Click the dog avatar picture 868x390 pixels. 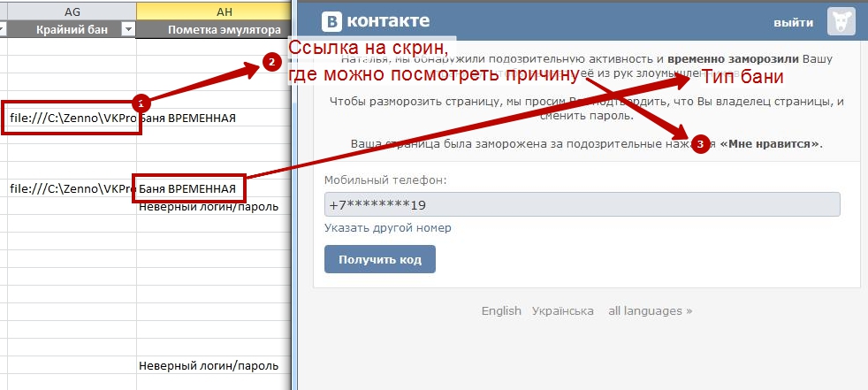[x=841, y=21]
